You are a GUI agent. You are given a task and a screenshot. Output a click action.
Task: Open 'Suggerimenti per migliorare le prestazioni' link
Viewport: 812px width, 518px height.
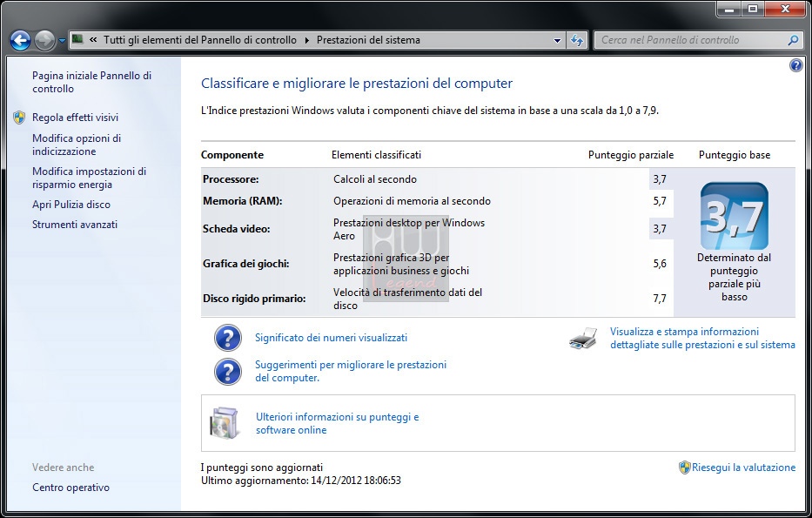click(351, 371)
